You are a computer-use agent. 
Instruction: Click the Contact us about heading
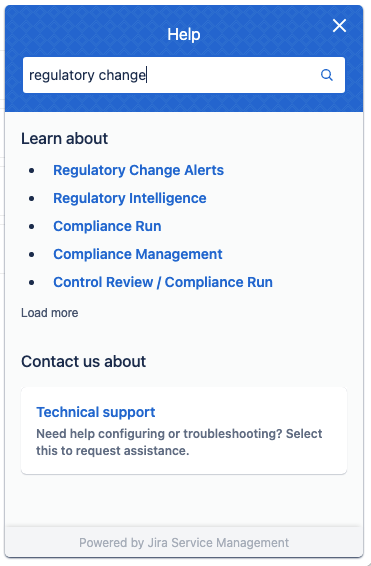click(84, 361)
